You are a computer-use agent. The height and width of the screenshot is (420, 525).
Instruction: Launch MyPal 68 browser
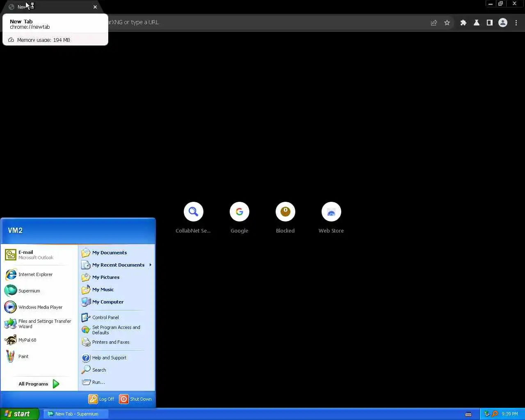(x=39, y=340)
